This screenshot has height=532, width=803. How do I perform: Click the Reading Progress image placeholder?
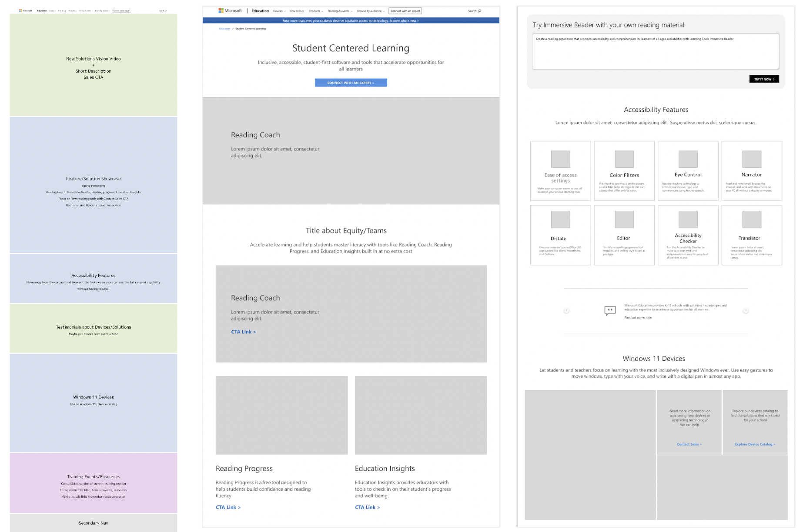pyautogui.click(x=282, y=415)
